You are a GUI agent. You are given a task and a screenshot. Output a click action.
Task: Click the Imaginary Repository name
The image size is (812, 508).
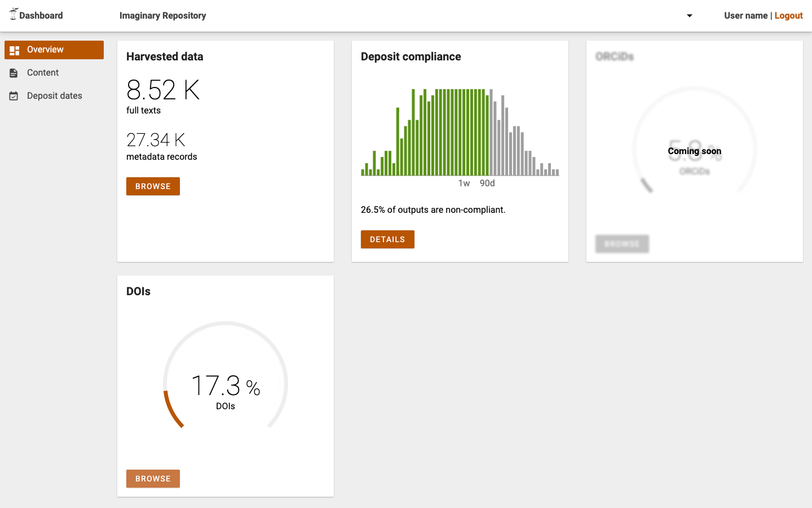162,16
